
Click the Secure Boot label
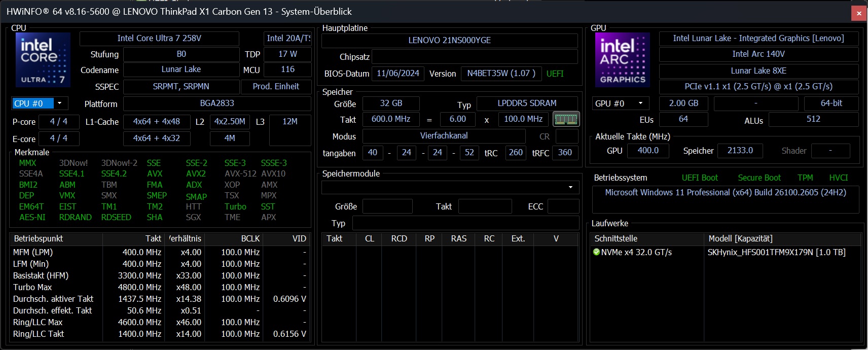click(759, 178)
